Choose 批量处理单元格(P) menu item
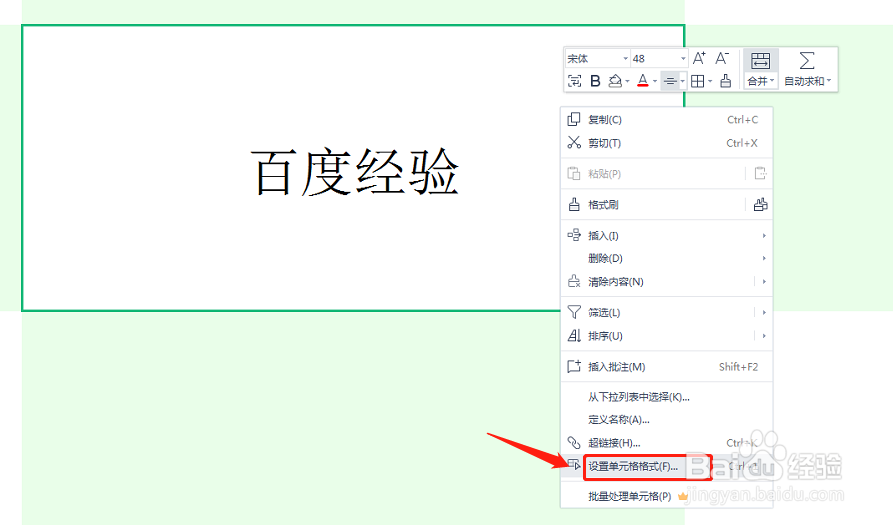The height and width of the screenshot is (525, 893). point(666,497)
